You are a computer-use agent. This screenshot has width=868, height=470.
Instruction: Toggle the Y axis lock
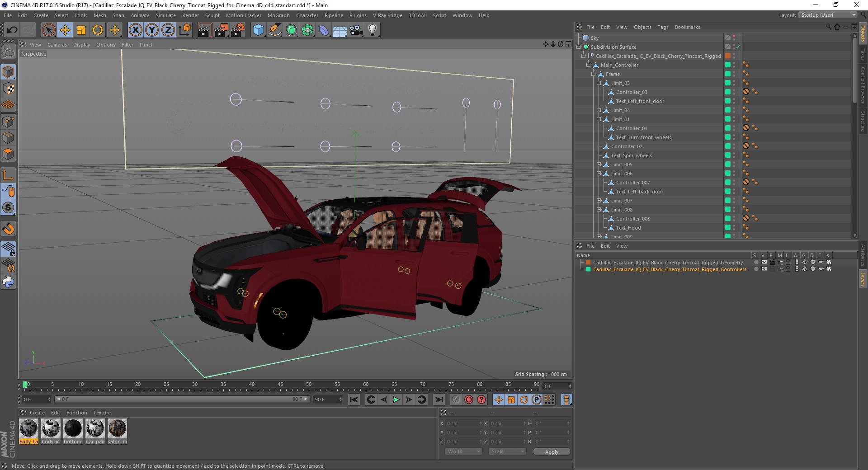(x=152, y=30)
